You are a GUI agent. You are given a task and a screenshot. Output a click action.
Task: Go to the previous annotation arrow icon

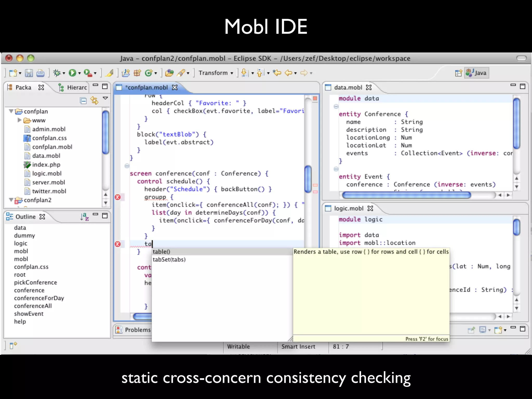261,73
